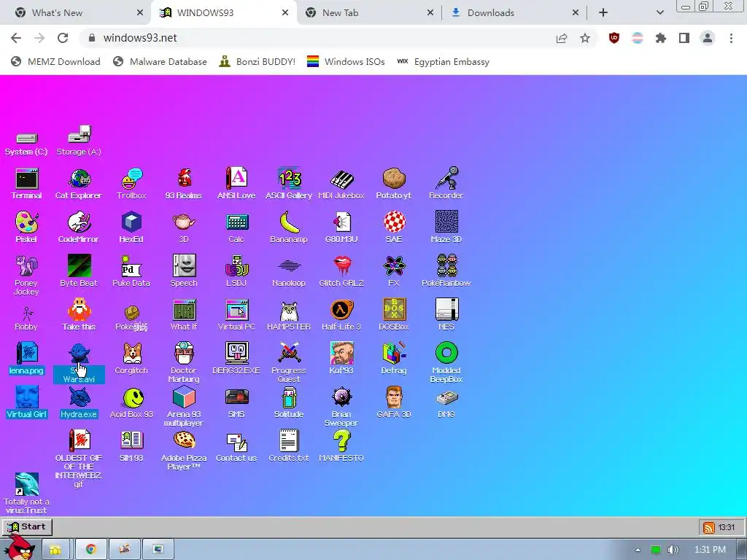Toggle the browser side panel
747x560 pixels.
click(x=684, y=38)
